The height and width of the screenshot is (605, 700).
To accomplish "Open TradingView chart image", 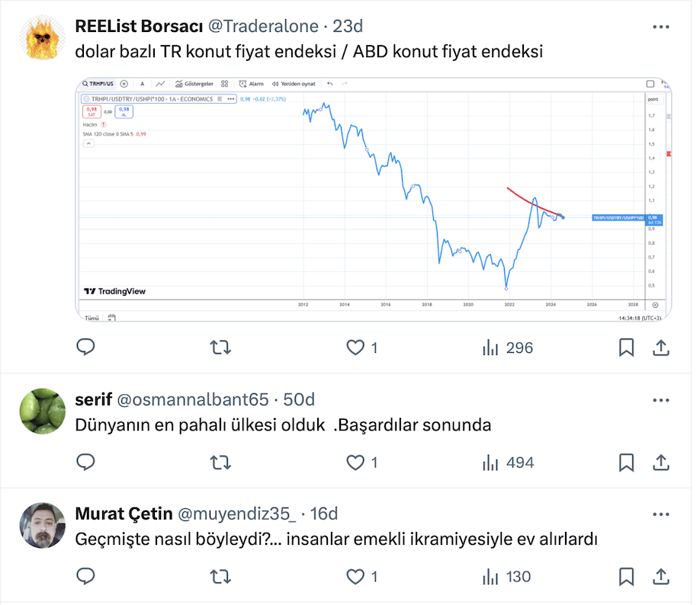I will point(374,200).
